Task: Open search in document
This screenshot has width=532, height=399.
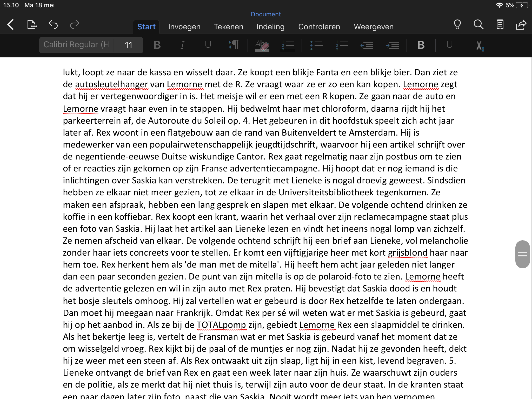Action: pos(478,25)
